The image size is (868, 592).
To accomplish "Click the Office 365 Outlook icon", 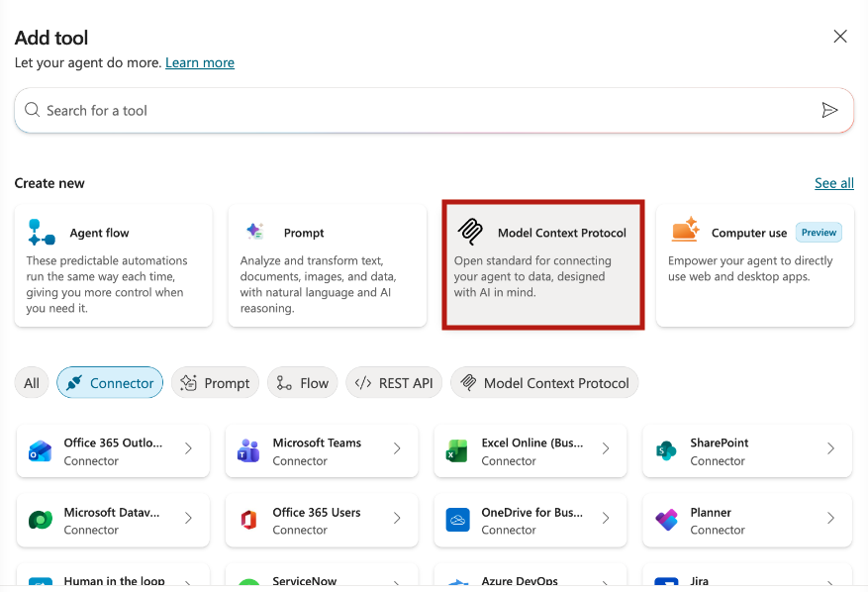I will [40, 451].
